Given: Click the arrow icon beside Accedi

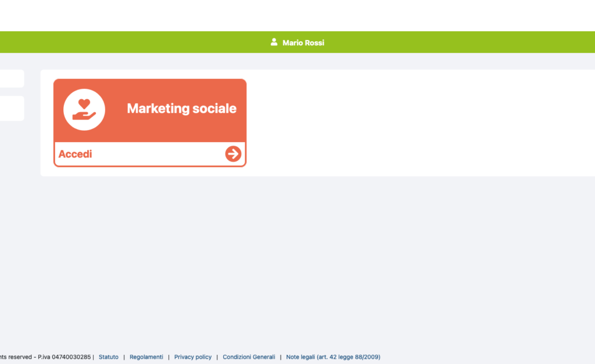Looking at the screenshot, I should tap(233, 154).
